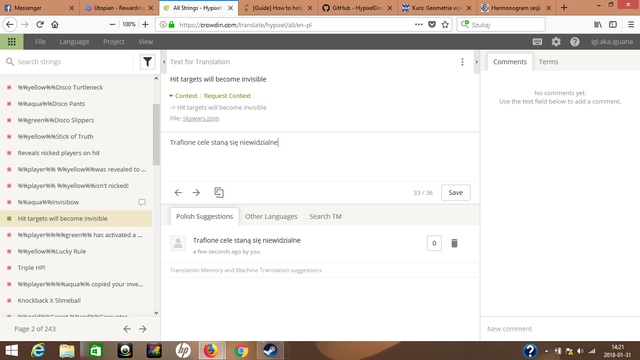The height and width of the screenshot is (360, 640).
Task: Open Steam from taskbar
Action: pos(270,351)
